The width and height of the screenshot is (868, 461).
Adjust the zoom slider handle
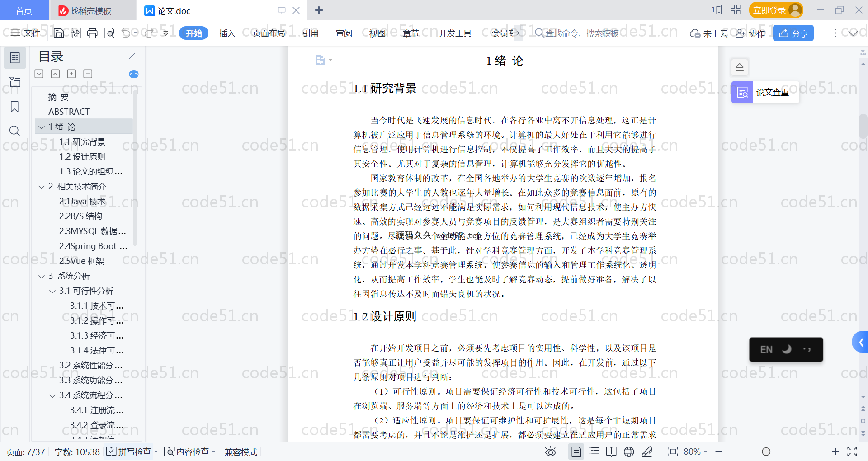[766, 452]
